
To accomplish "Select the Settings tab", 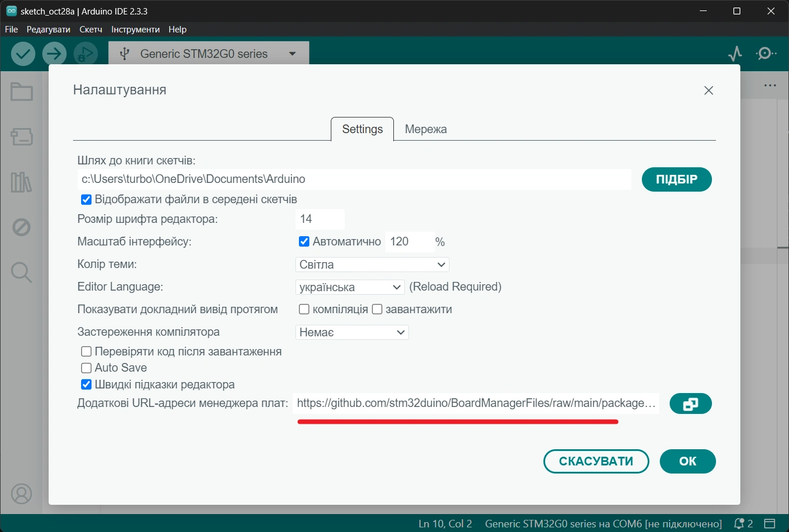I will (363, 129).
